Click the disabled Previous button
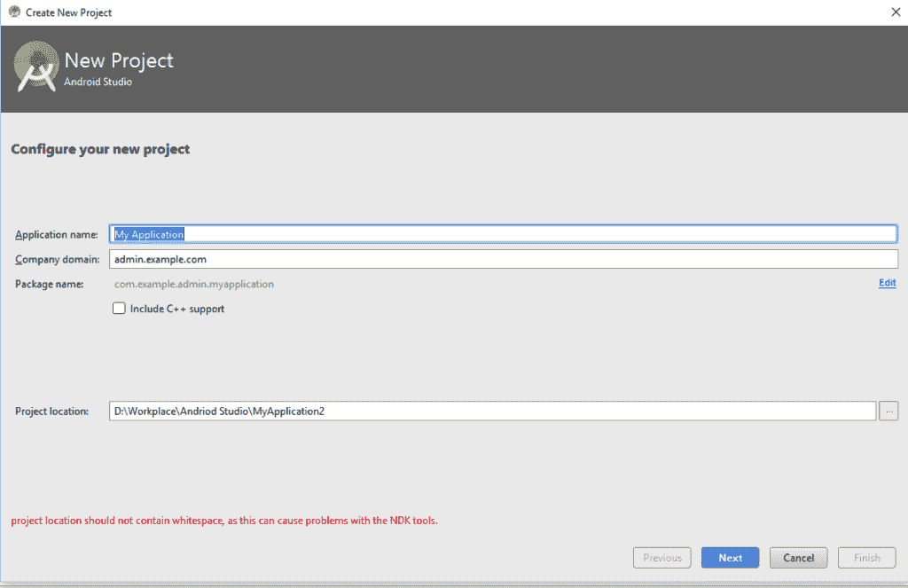908x588 pixels. (662, 558)
